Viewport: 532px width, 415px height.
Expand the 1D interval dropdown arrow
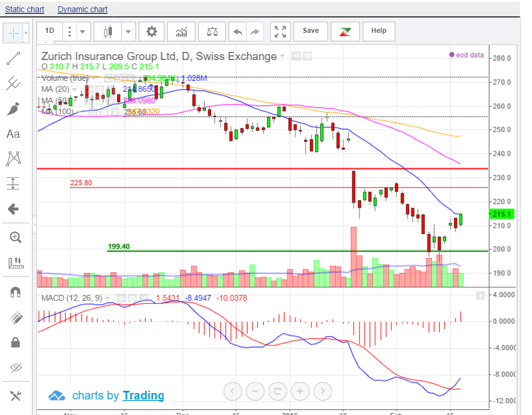pyautogui.click(x=84, y=31)
